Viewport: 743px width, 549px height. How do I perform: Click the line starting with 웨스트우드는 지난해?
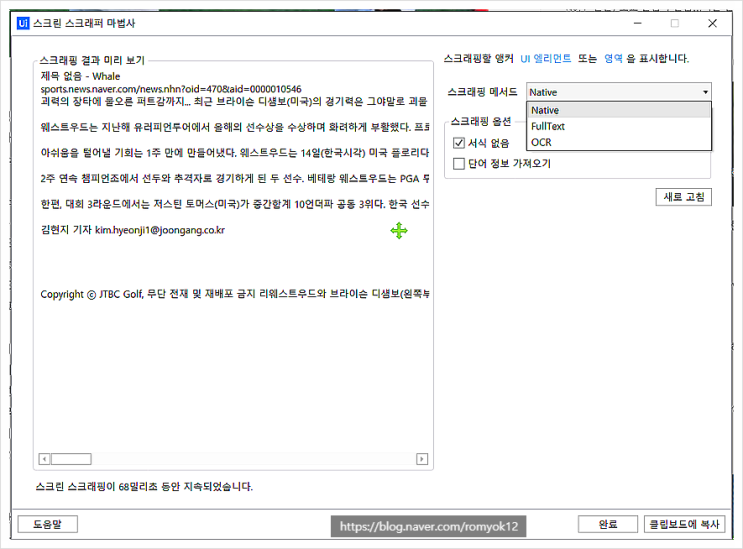click(235, 127)
